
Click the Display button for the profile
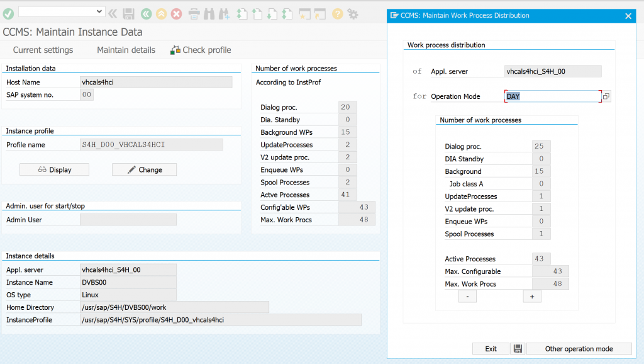click(x=54, y=169)
